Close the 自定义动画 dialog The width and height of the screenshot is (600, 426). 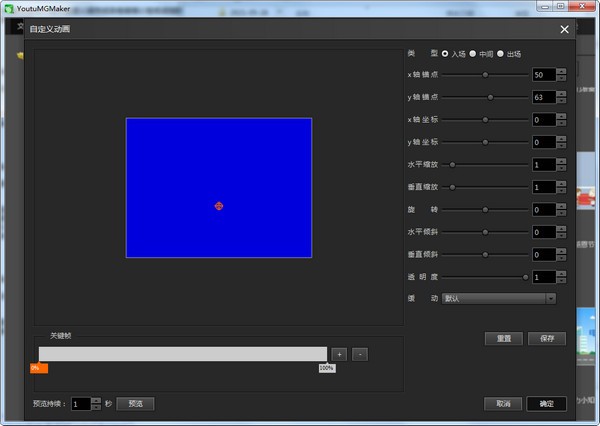tap(564, 29)
